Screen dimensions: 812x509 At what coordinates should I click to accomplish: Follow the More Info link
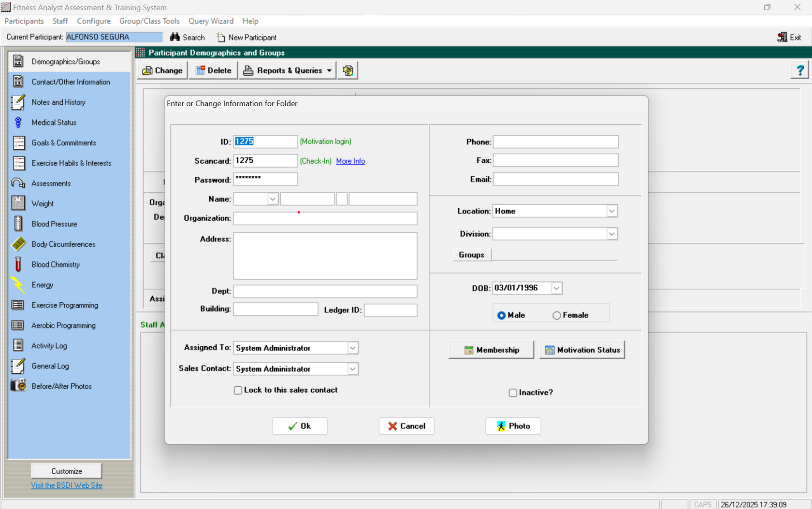tap(350, 161)
